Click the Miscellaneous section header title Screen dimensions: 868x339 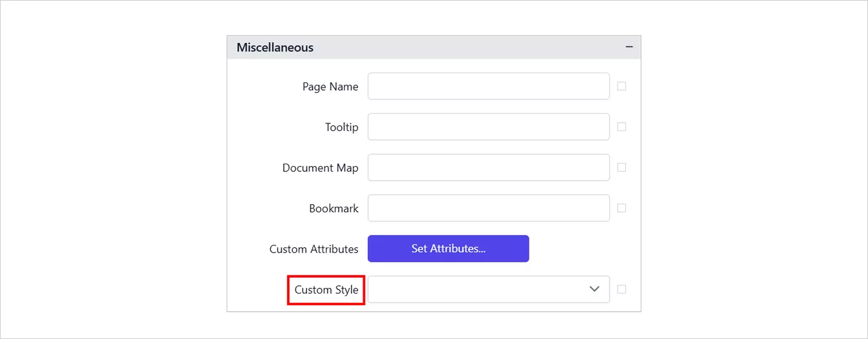point(275,47)
